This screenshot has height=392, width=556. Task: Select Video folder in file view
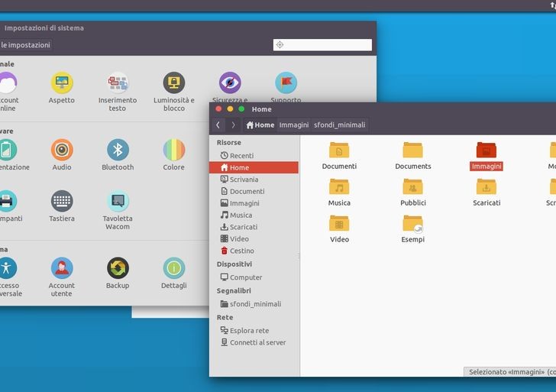tap(339, 223)
